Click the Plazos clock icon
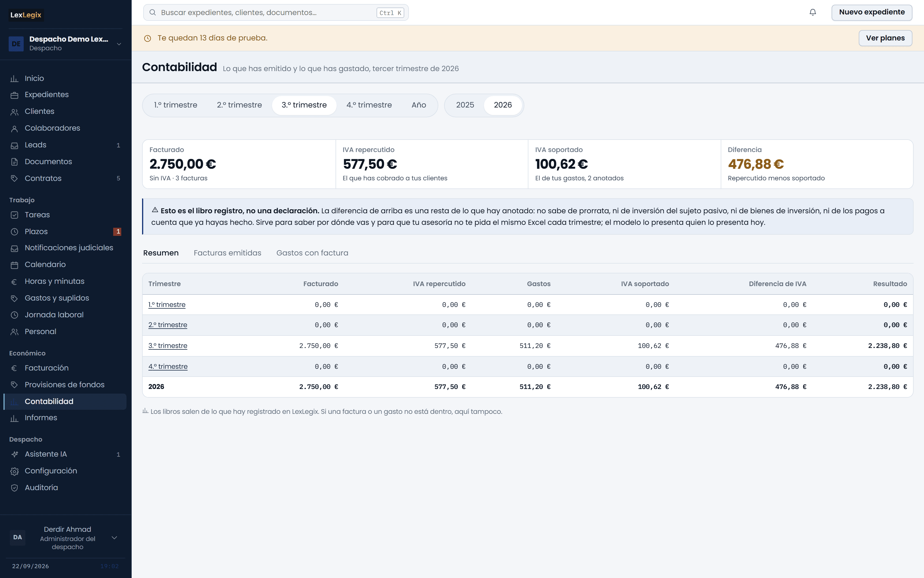Image resolution: width=924 pixels, height=578 pixels. (x=14, y=232)
